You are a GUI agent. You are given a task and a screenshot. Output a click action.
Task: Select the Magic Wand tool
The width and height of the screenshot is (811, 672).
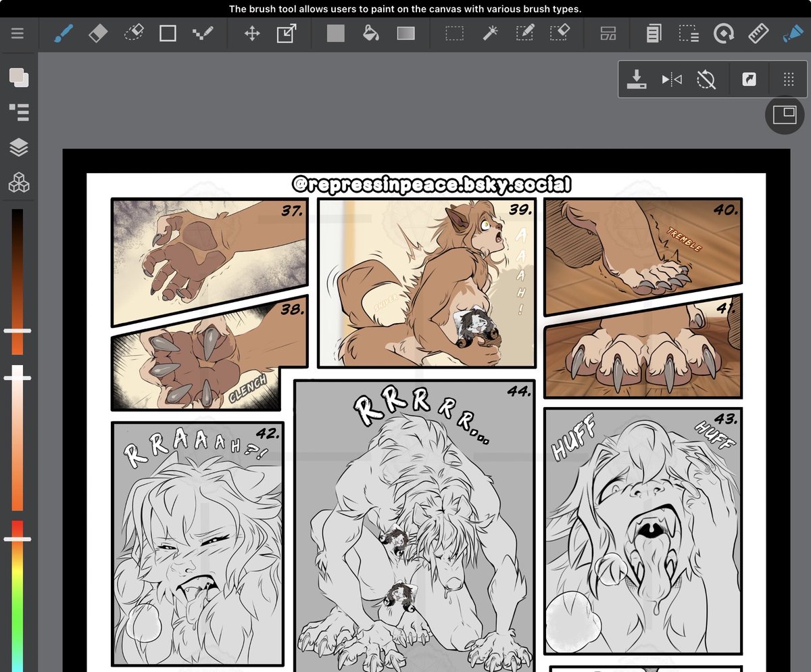[490, 33]
